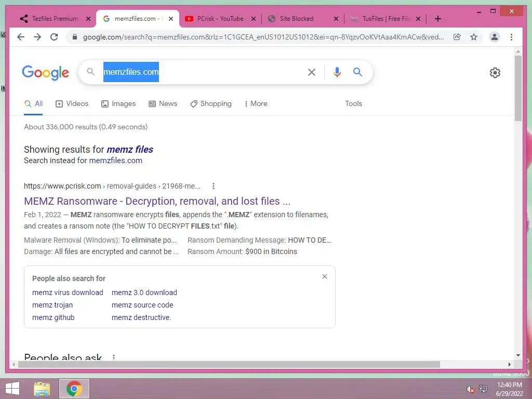Open the search Tools options
532x399 pixels.
pos(353,104)
